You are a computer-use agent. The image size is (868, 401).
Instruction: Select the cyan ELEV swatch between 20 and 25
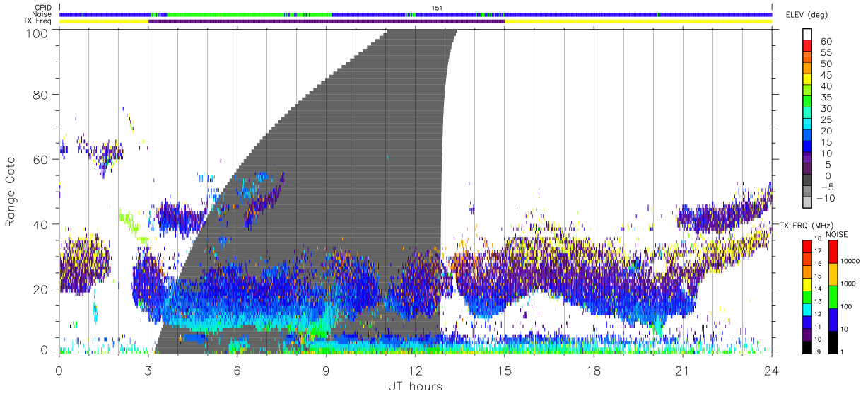coord(807,125)
